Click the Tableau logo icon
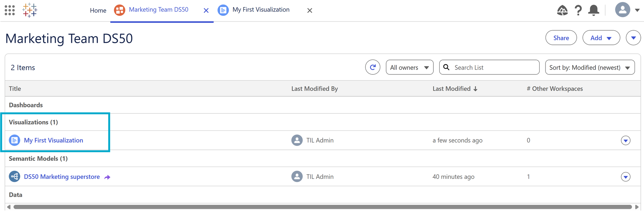The image size is (644, 212). pyautogui.click(x=30, y=10)
